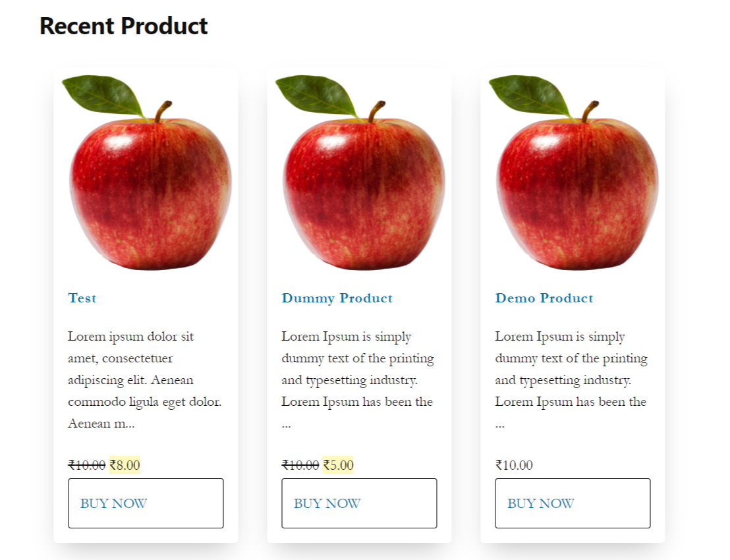Click the green leaf on the Test apple
Viewport: 730px width, 560px height.
pos(102,96)
